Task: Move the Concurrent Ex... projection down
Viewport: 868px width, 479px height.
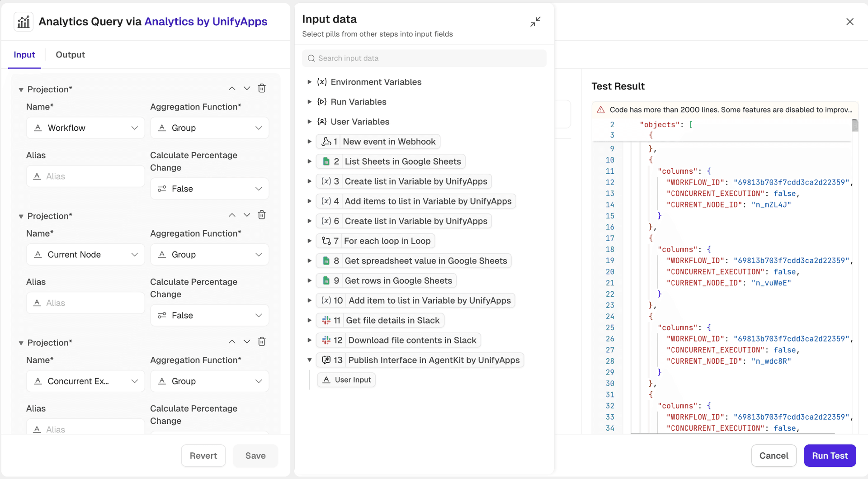Action: coord(247,341)
